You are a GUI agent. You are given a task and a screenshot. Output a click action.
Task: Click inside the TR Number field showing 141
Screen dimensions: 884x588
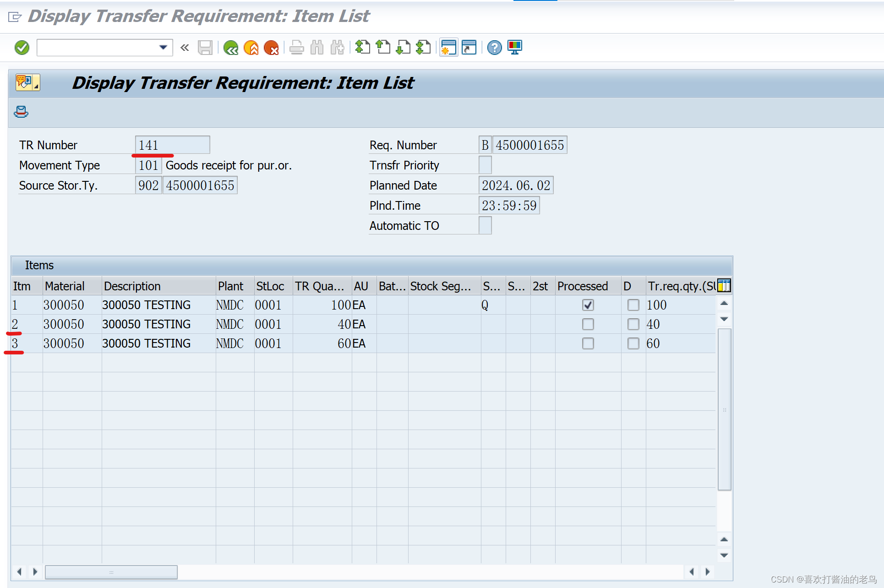tap(172, 145)
